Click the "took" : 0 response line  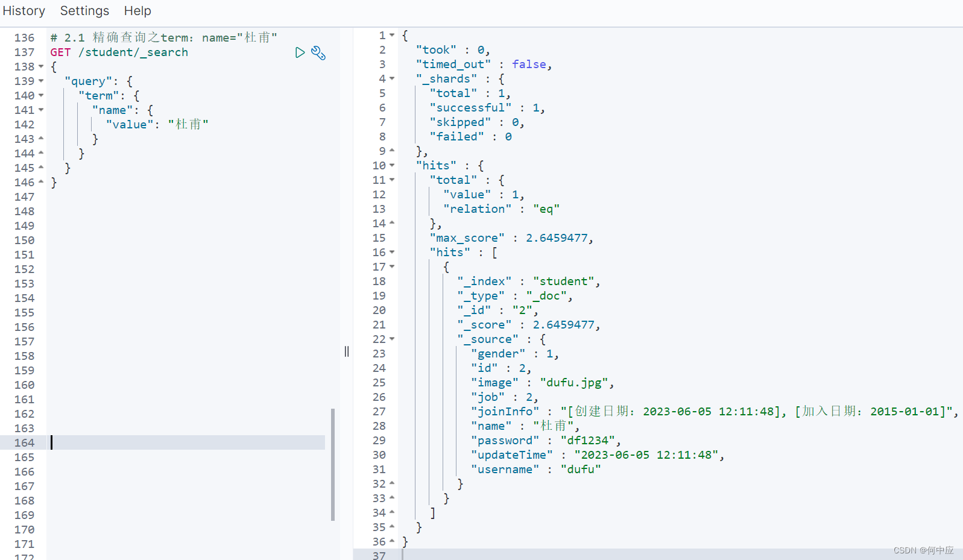click(453, 50)
